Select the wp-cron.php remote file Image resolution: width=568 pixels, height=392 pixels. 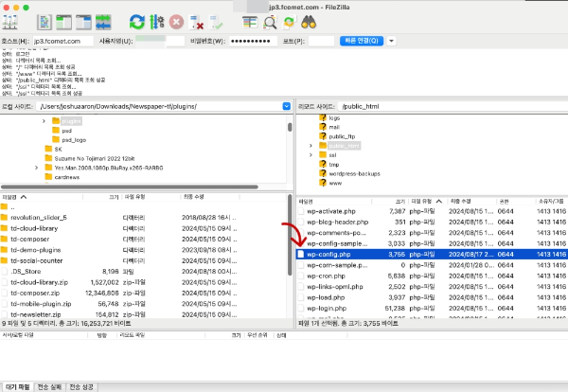433,276
